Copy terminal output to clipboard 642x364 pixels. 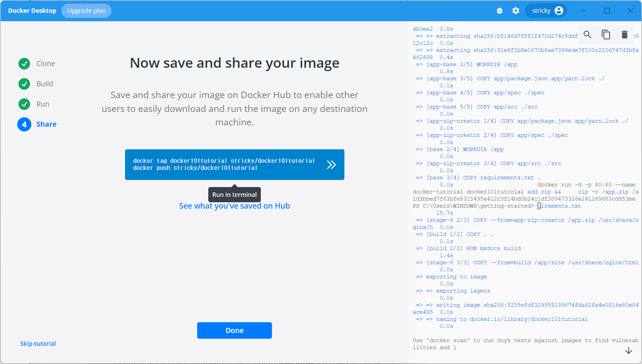(606, 34)
